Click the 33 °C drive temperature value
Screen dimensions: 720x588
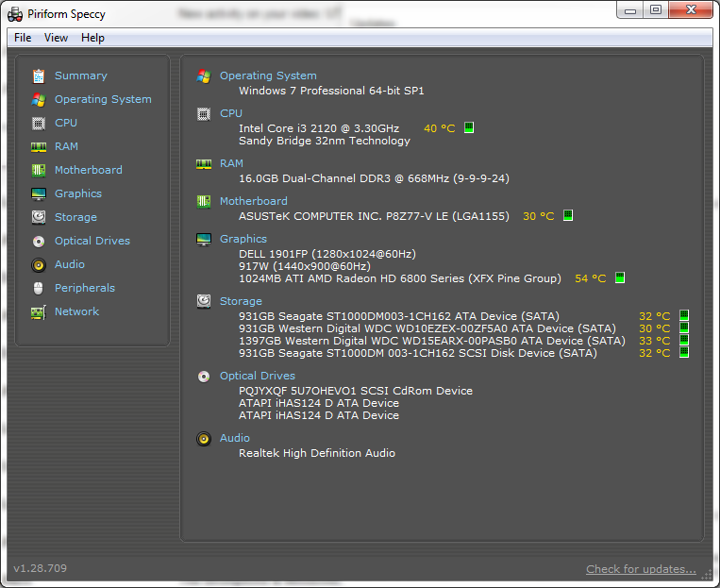pyautogui.click(x=655, y=341)
